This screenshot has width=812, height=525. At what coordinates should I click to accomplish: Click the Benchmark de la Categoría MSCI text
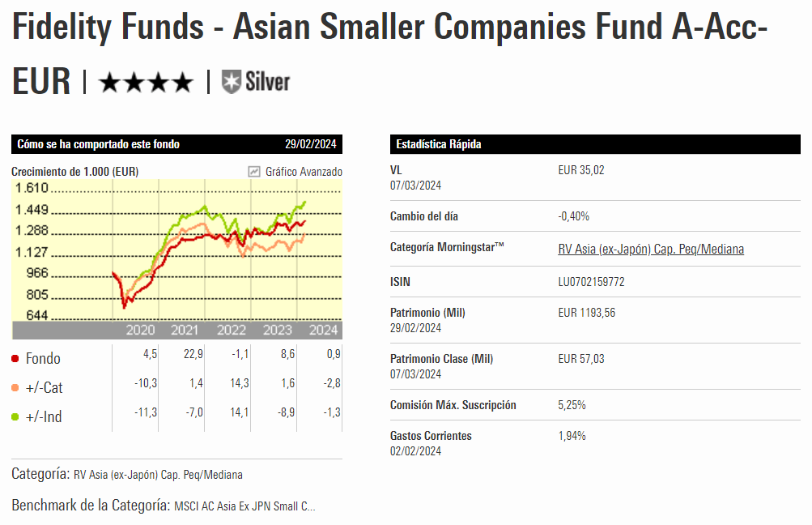244,506
